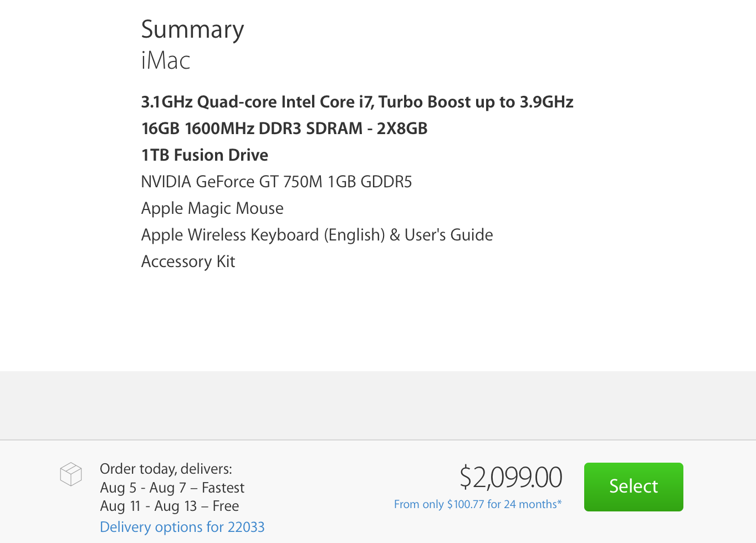
Task: Click the NVIDIA GeForce GT 750M line
Action: (x=276, y=182)
